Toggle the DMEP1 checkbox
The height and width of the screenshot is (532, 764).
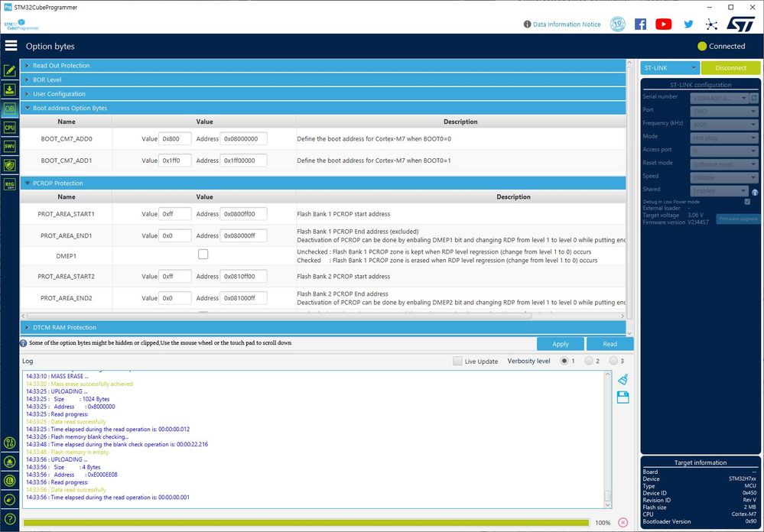coord(203,255)
